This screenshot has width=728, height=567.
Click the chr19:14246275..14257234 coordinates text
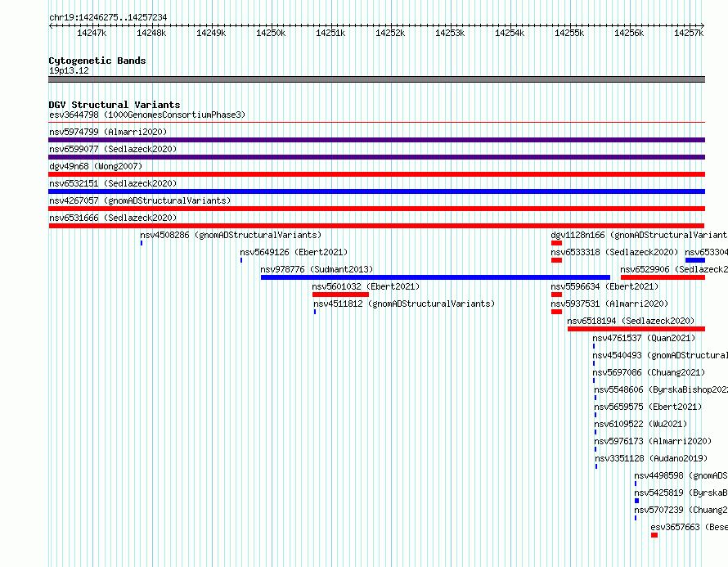pos(108,17)
